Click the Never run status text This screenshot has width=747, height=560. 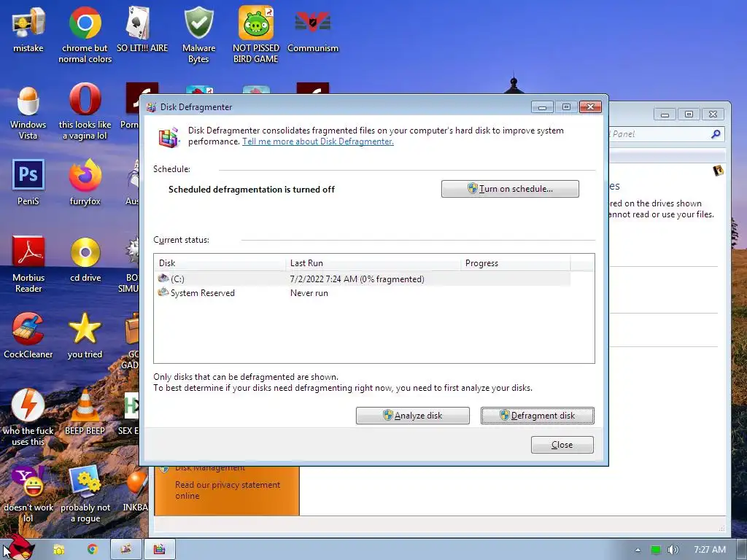pyautogui.click(x=309, y=293)
